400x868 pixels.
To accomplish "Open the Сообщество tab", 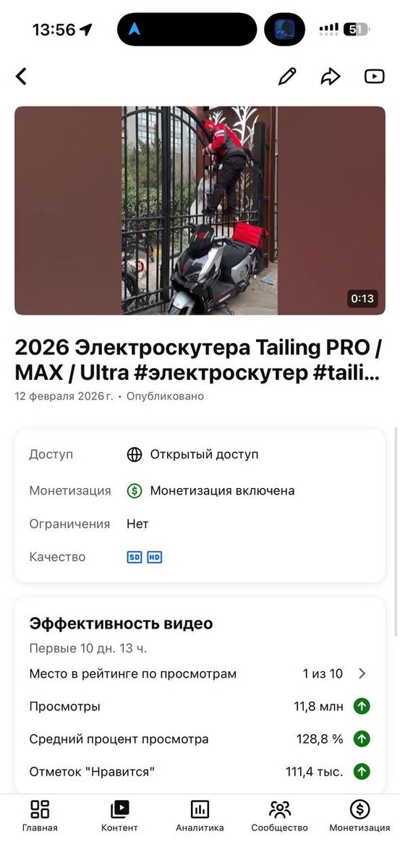I will point(280,817).
